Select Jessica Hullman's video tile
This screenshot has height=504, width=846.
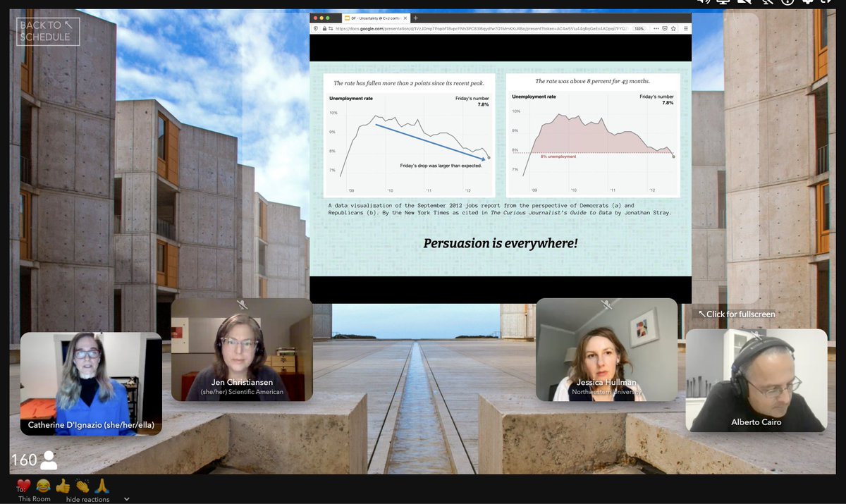(x=606, y=350)
